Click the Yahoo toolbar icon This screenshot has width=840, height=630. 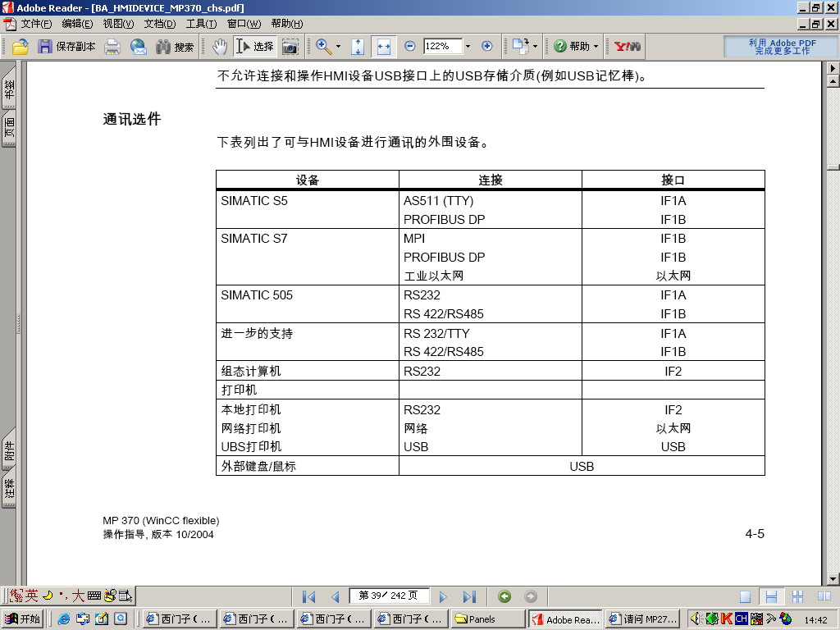(628, 46)
